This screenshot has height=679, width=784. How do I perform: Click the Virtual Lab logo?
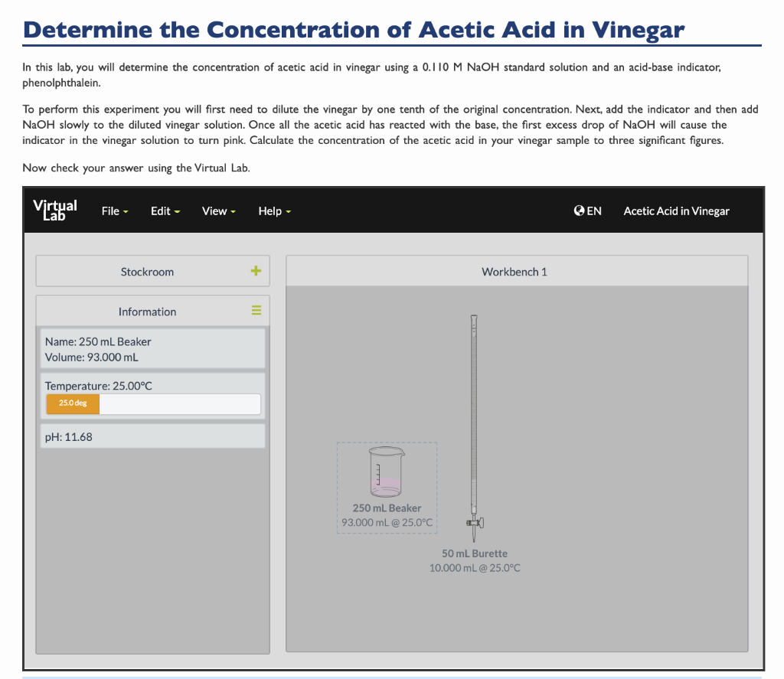(x=55, y=210)
